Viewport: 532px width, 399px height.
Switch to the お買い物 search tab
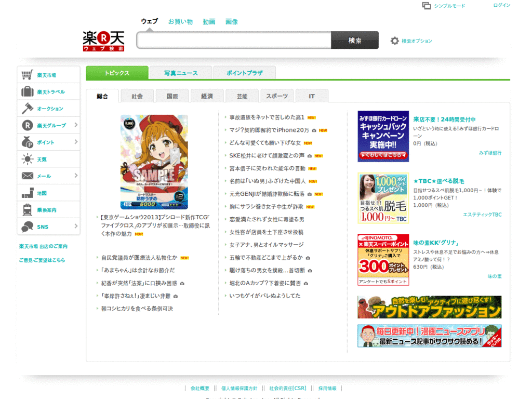[x=180, y=22]
